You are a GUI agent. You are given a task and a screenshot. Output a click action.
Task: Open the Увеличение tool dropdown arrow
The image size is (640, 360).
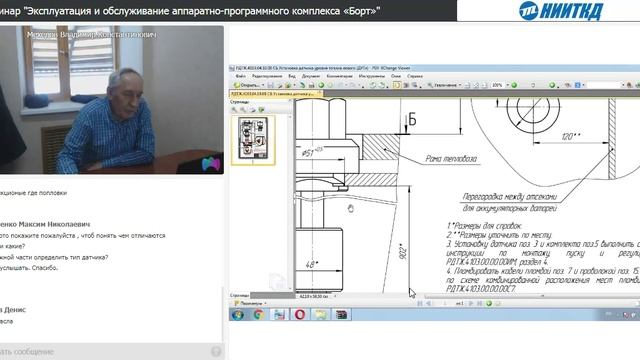coord(460,85)
